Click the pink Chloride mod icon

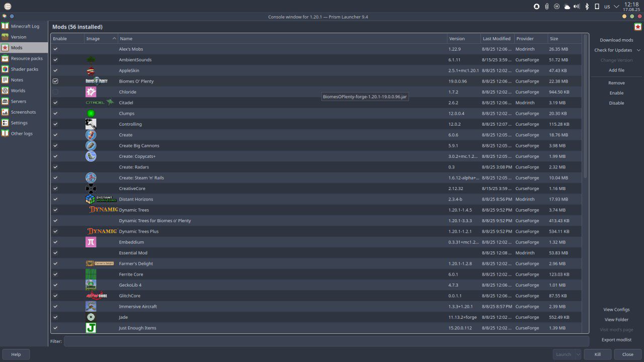[x=91, y=92]
